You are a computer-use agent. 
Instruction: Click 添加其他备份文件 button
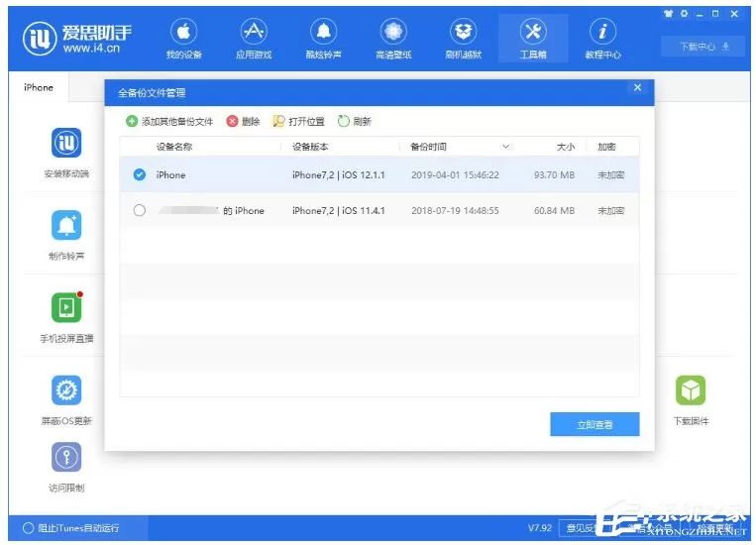tap(169, 122)
